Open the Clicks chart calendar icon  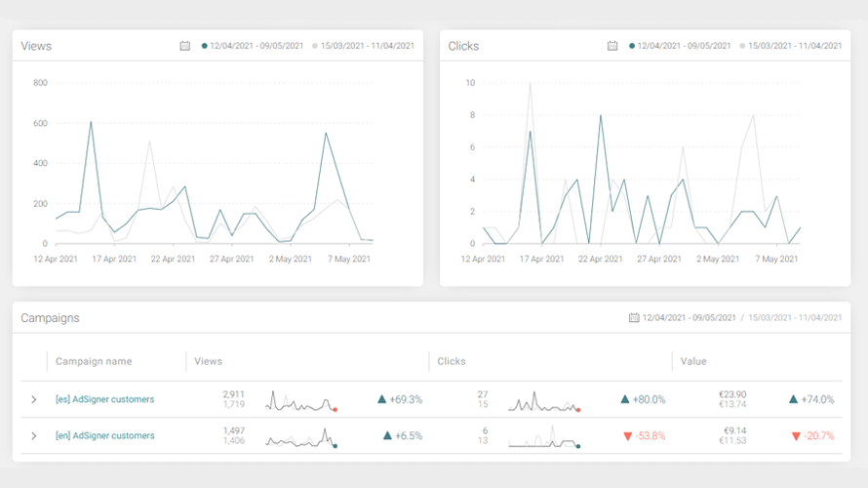pyautogui.click(x=612, y=46)
